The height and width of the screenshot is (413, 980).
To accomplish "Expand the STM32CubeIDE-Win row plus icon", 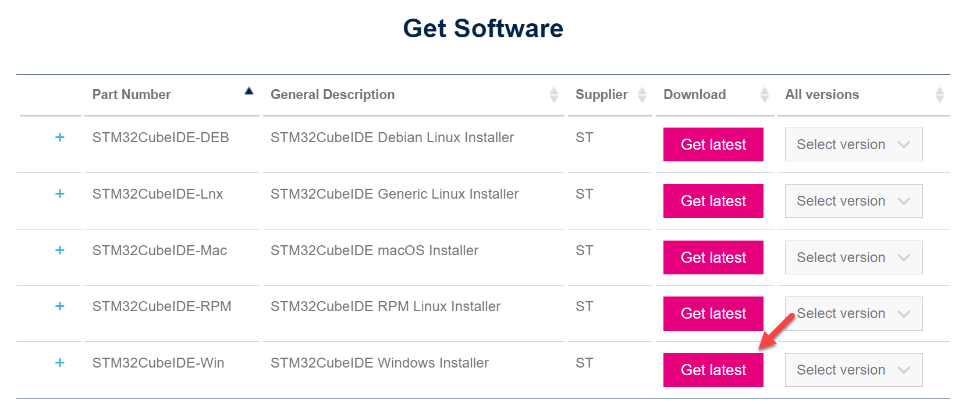I will (59, 363).
